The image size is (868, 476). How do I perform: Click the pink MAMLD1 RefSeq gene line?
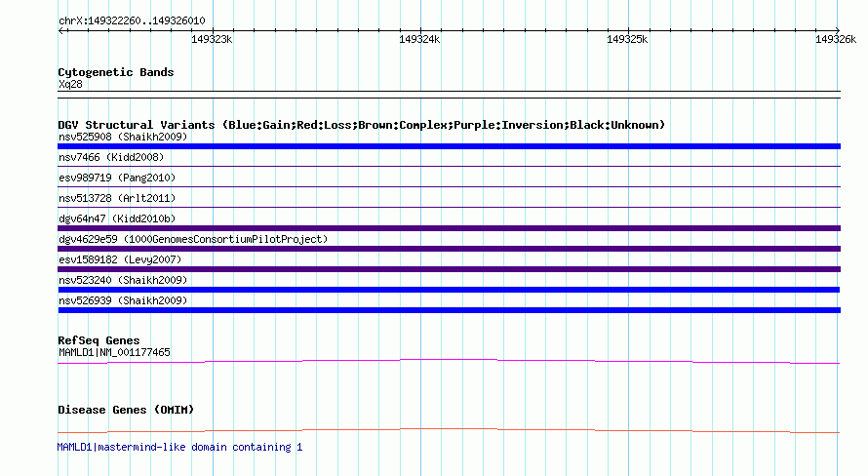(x=449, y=360)
